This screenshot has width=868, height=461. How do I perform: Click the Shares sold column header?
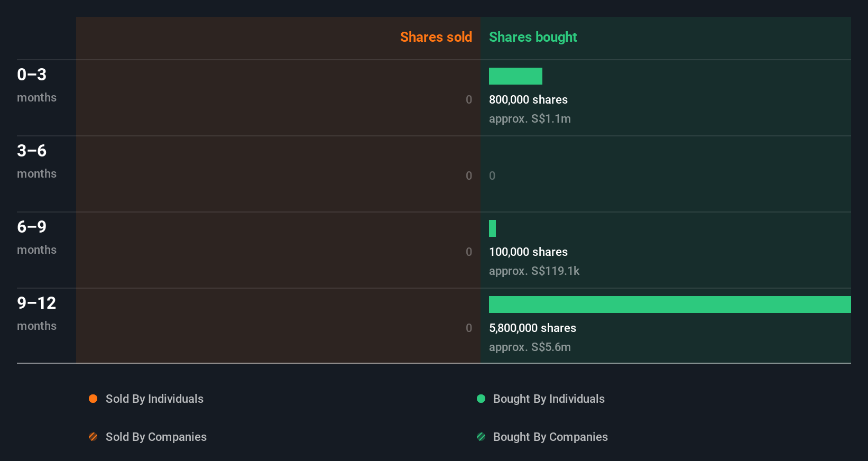coord(436,37)
